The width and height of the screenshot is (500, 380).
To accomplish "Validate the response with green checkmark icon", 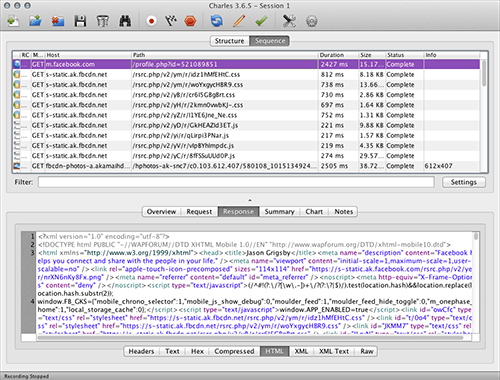I will [261, 21].
